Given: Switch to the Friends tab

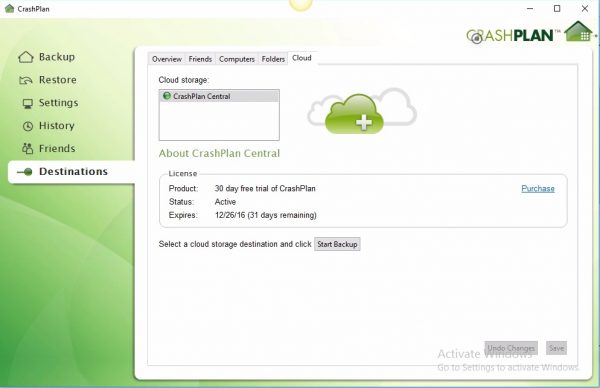Looking at the screenshot, I should click(x=200, y=59).
